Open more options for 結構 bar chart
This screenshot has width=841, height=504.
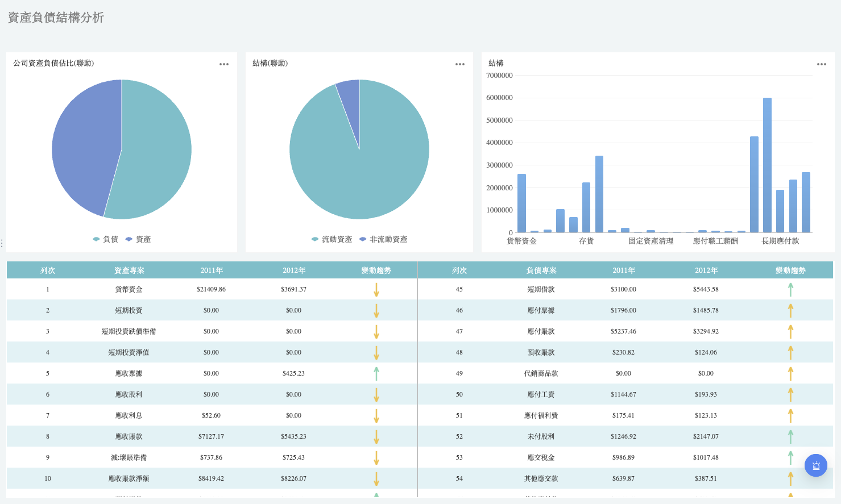click(x=822, y=64)
